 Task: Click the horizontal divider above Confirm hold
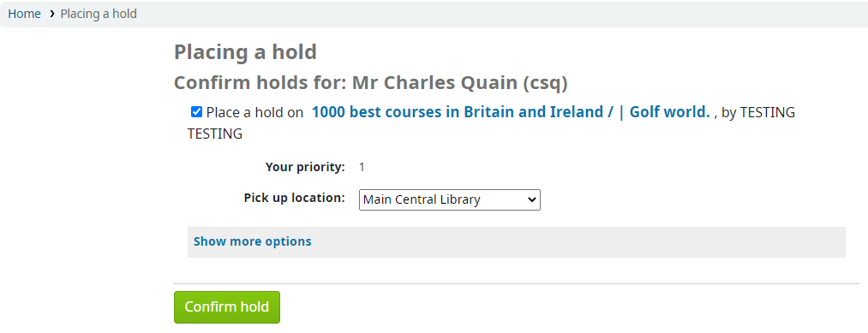point(517,283)
